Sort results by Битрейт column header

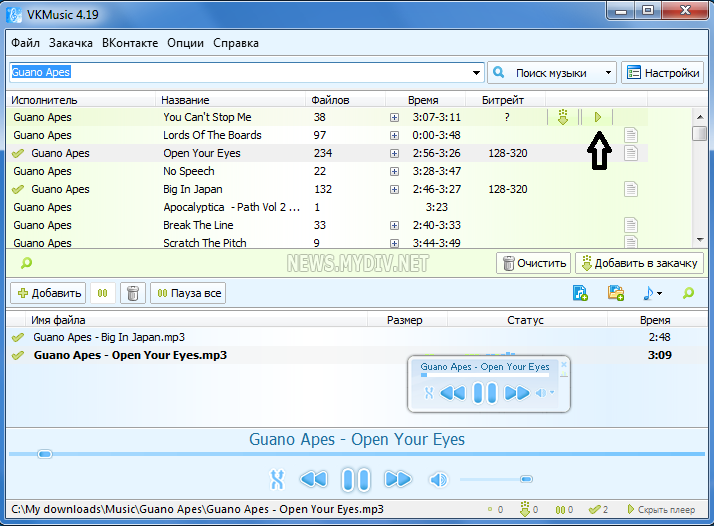[x=505, y=100]
